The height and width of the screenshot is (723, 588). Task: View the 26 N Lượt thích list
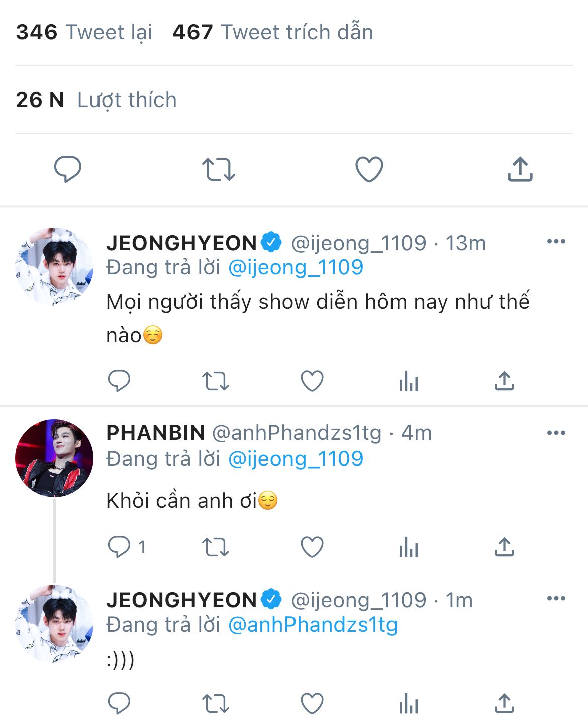[x=96, y=100]
